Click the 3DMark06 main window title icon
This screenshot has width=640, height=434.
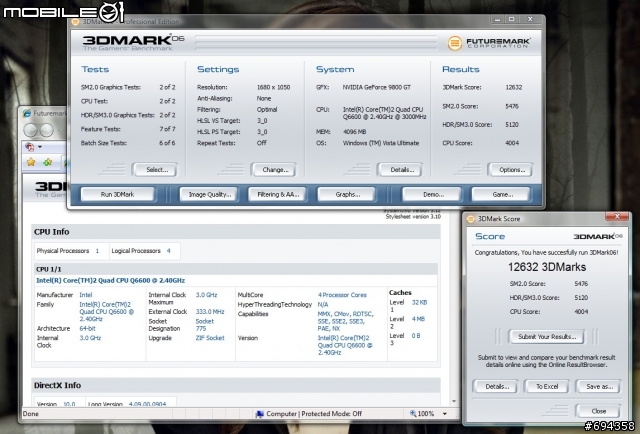click(x=75, y=22)
